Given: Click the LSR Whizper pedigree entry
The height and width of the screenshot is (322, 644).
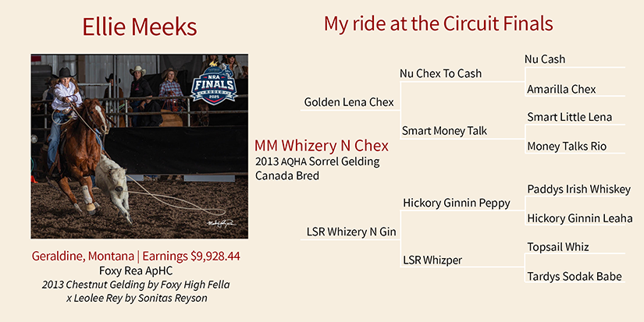Looking at the screenshot, I should 432,260.
